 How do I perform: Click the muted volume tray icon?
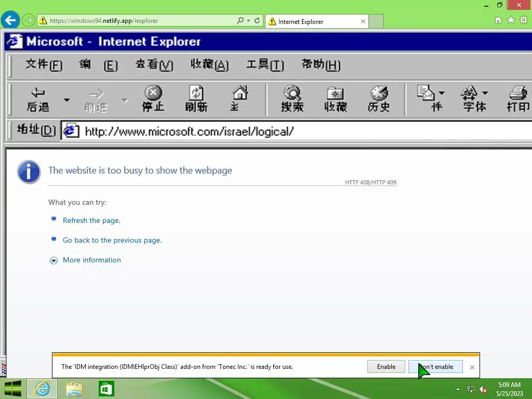coord(483,389)
